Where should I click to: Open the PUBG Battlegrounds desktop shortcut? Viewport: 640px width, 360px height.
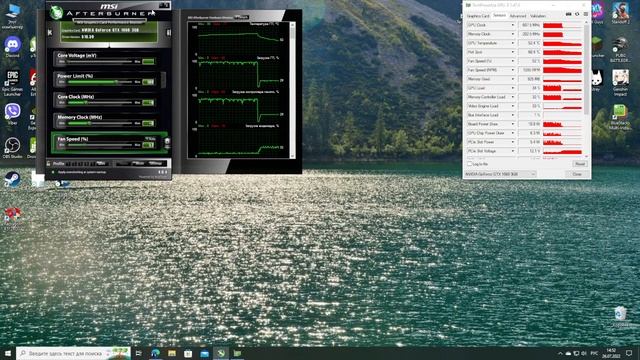coord(620,49)
